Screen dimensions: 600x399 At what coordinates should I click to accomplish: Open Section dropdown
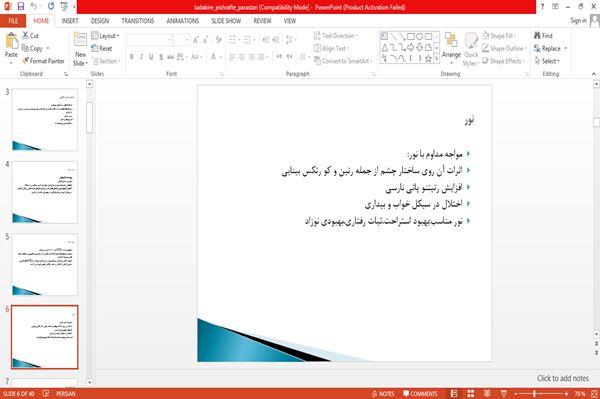tap(106, 61)
